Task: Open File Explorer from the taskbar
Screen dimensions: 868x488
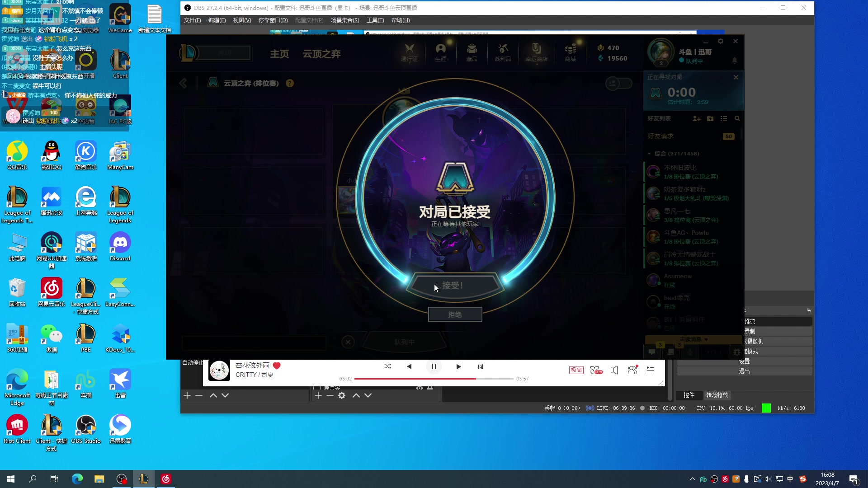Action: (x=99, y=479)
